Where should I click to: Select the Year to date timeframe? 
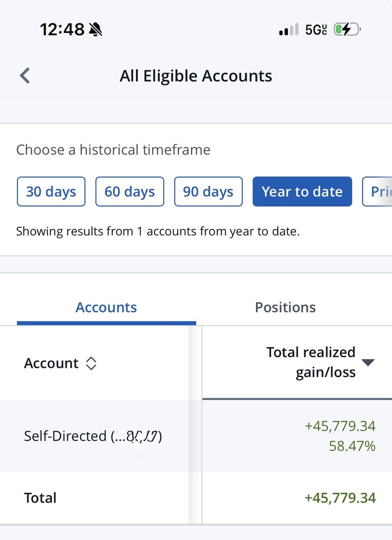click(x=302, y=192)
